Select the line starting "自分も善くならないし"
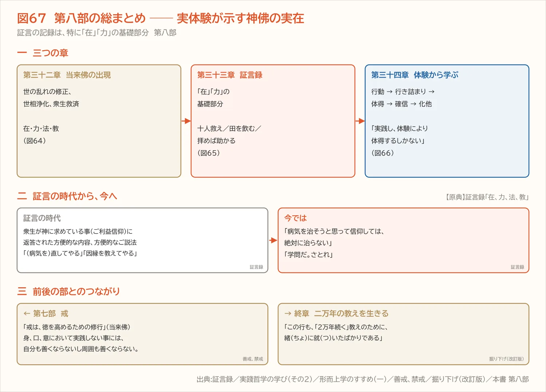 pos(81,349)
